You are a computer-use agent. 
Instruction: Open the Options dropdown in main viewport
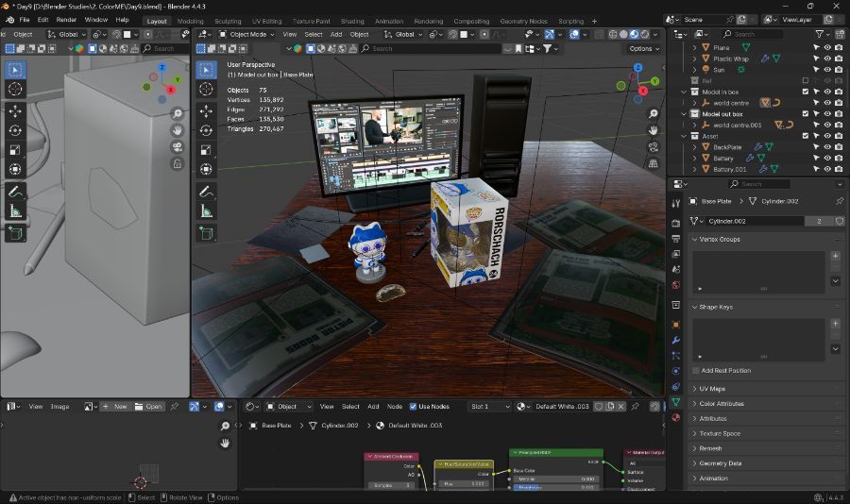click(644, 49)
